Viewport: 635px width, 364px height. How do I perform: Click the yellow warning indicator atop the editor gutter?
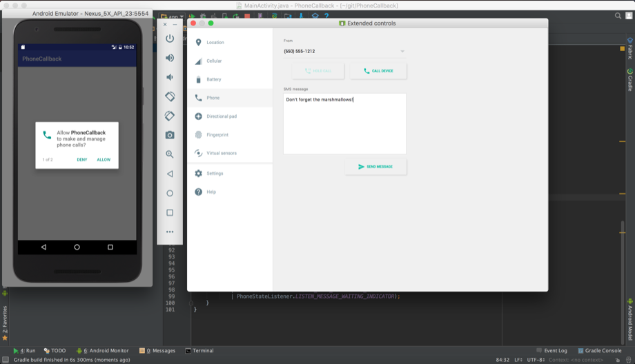click(x=623, y=48)
